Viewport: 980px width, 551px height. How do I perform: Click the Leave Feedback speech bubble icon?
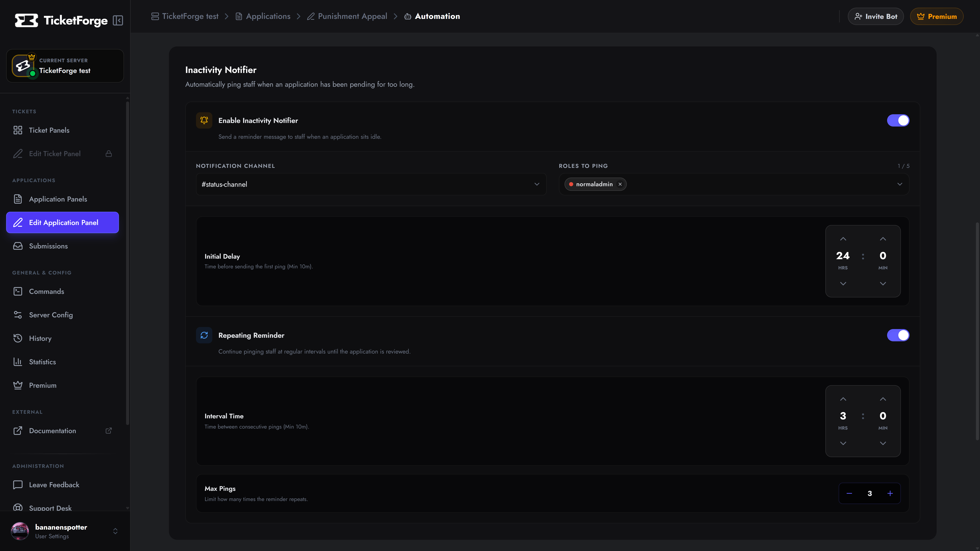[18, 485]
